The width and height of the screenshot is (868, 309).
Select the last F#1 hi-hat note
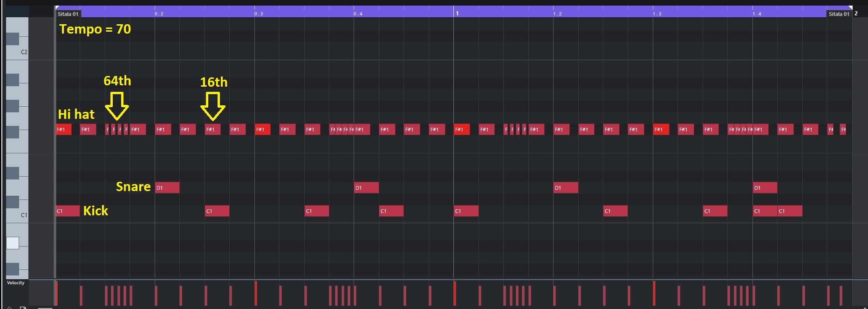click(x=843, y=130)
